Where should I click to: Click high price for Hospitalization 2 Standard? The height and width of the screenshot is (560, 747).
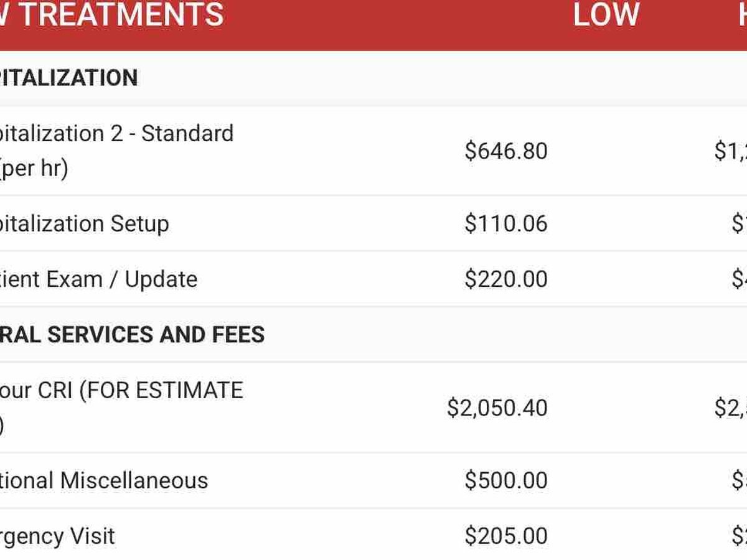tap(731, 151)
